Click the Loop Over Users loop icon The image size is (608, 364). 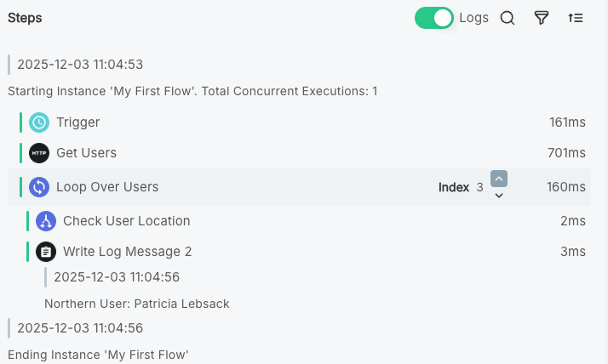point(39,187)
